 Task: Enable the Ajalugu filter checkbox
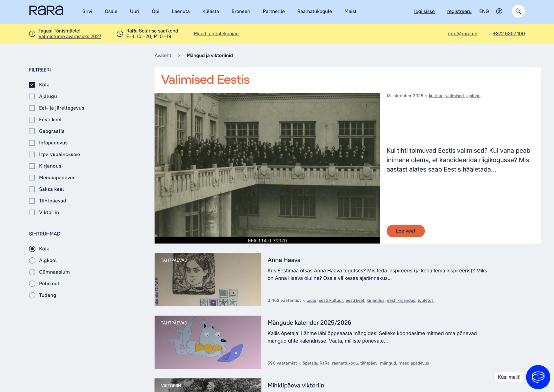click(32, 96)
